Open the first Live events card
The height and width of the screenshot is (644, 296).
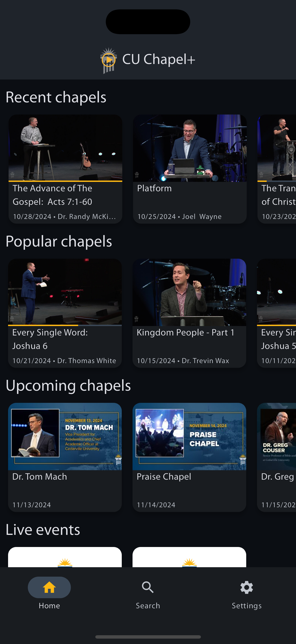click(x=65, y=557)
